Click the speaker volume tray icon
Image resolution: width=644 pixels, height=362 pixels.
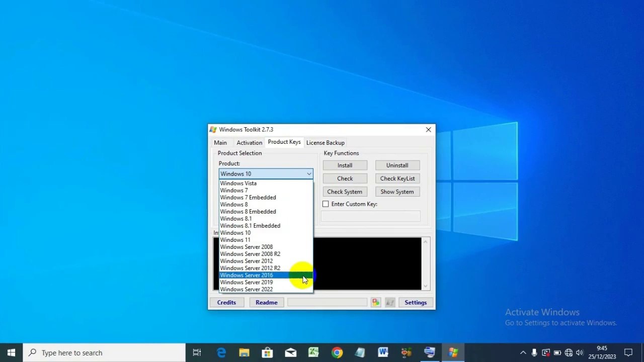pyautogui.click(x=580, y=353)
